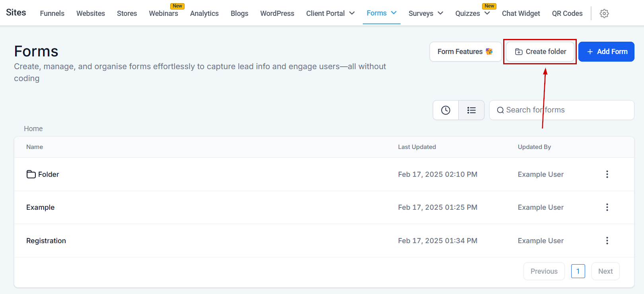Click the Create folder button

coord(540,52)
